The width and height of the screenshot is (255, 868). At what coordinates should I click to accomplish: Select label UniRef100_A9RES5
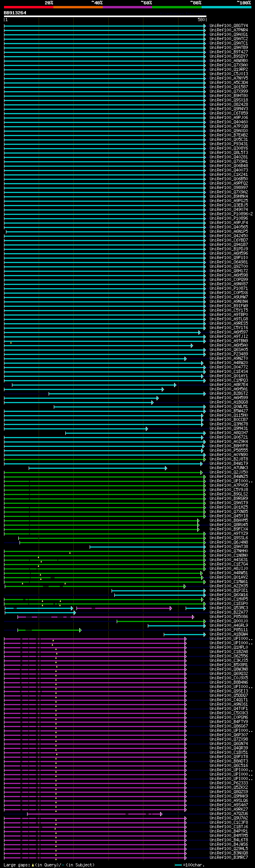(229, 324)
